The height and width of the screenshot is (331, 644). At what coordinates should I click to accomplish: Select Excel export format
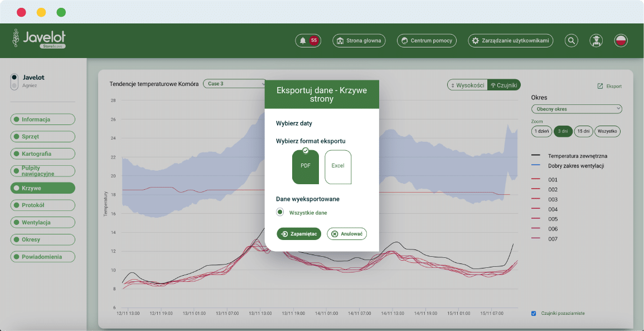[x=338, y=166]
